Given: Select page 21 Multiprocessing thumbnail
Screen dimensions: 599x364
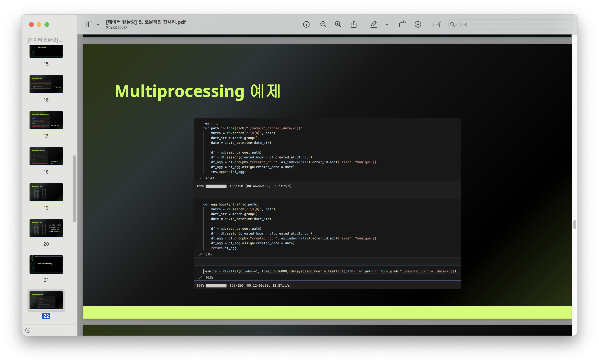Looking at the screenshot, I should (46, 264).
